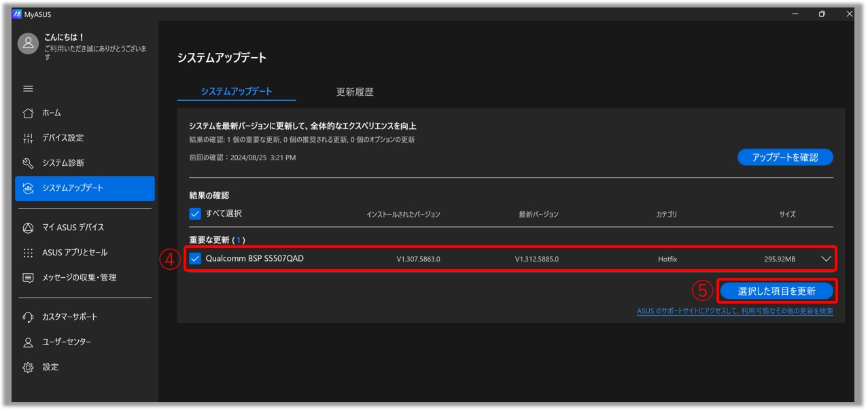Click the カテゴリ column header
The height and width of the screenshot is (411, 868).
tap(667, 215)
